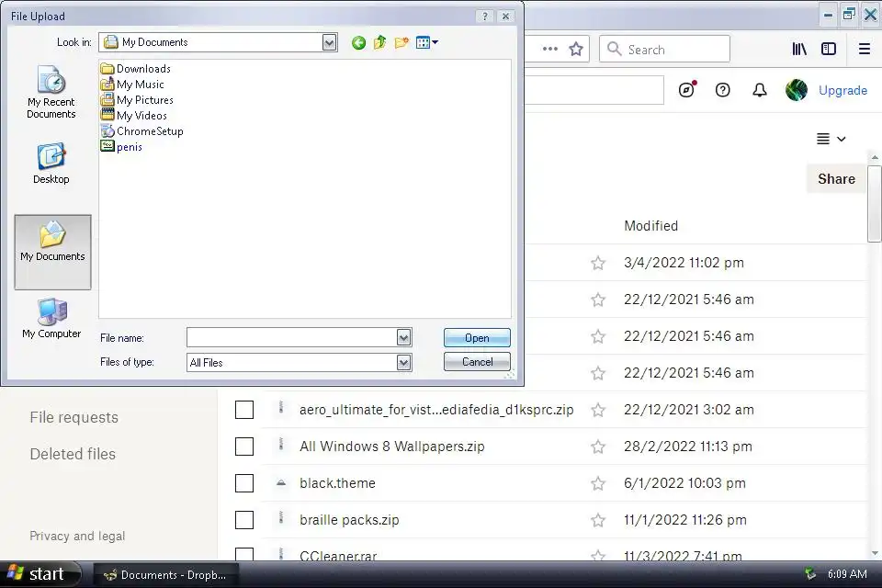This screenshot has width=882, height=588.
Task: Expand the File name dropdown arrow
Action: [403, 337]
